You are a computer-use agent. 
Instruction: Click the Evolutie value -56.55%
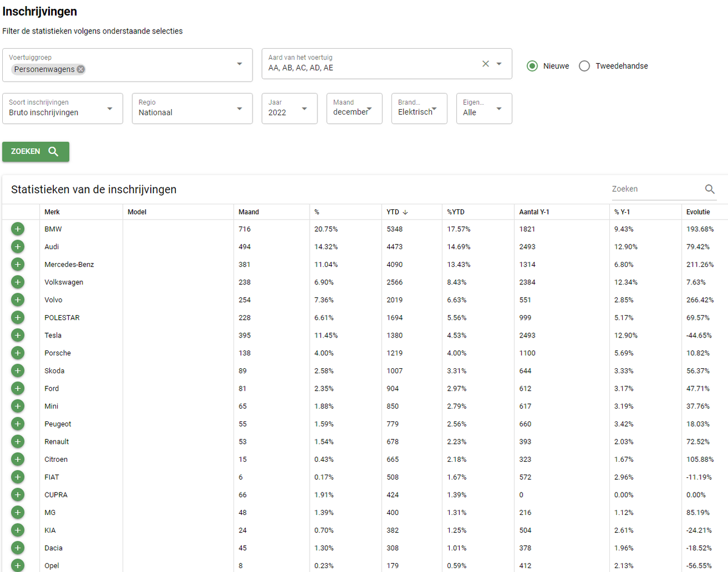click(x=699, y=565)
